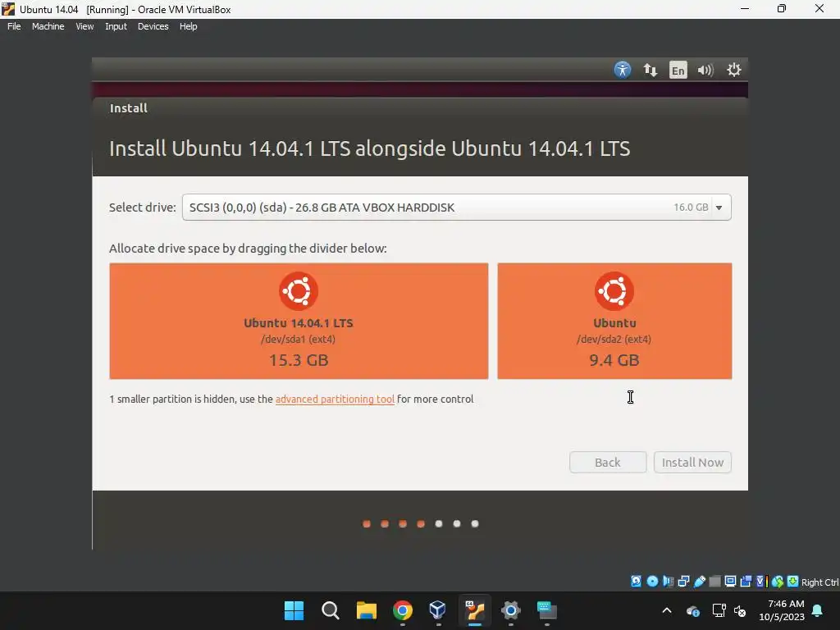Viewport: 840px width, 630px height.
Task: Click the network adapter icon in VirtualBox status bar
Action: 683,582
